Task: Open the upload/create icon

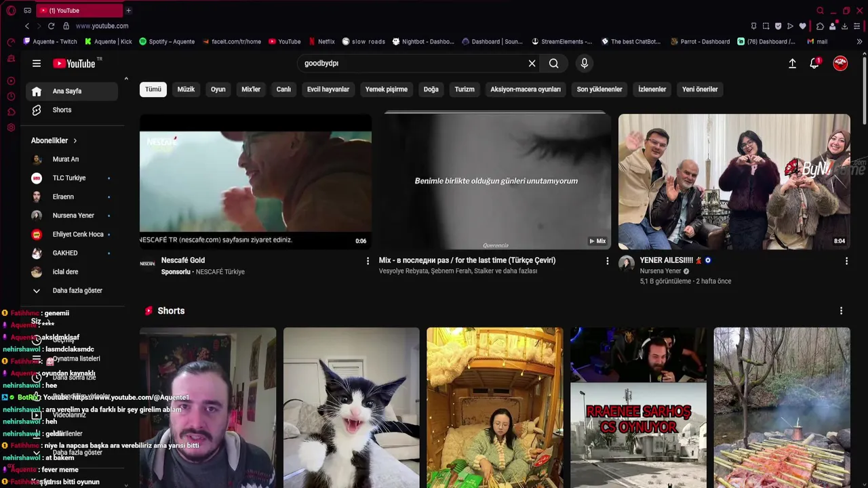Action: (792, 63)
